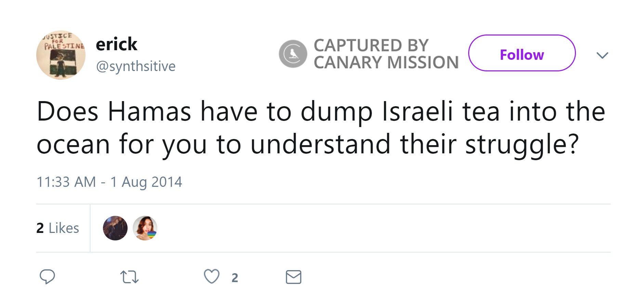The width and height of the screenshot is (644, 292).
Task: Retweet this tweet using the retweet icon
Action: click(x=129, y=277)
